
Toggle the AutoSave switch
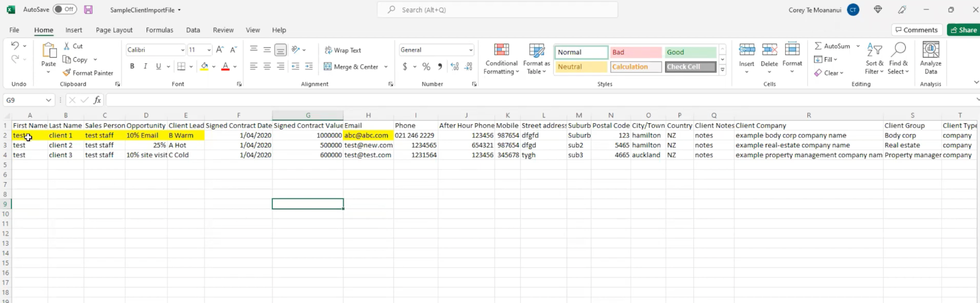64,9
